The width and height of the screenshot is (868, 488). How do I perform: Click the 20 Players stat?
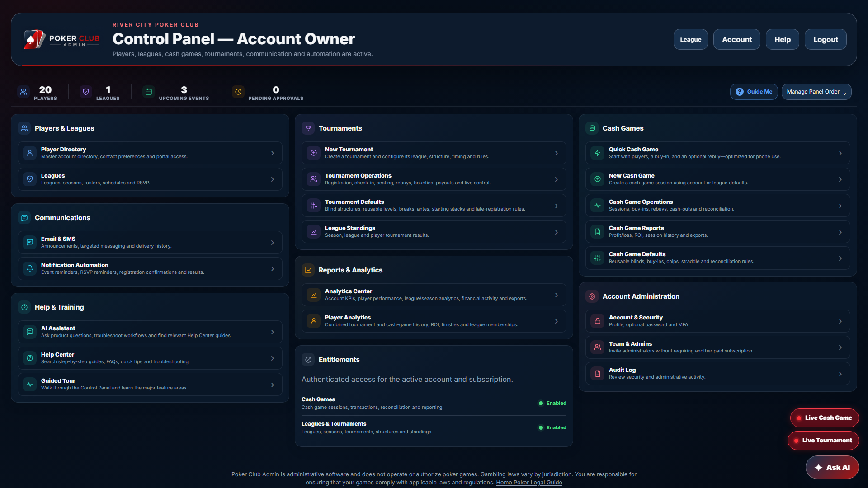[38, 92]
